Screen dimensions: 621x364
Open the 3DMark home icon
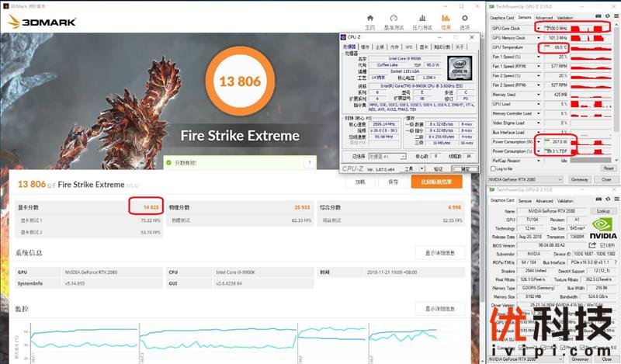[370, 18]
